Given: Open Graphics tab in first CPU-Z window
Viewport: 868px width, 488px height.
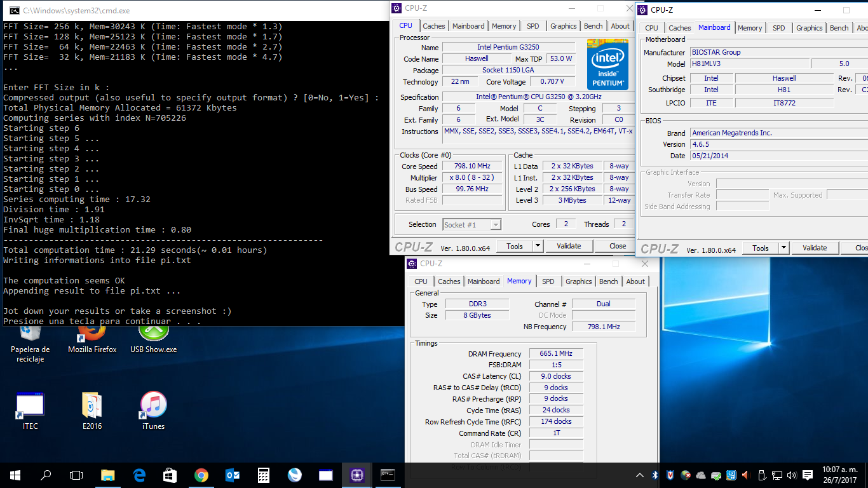Looking at the screenshot, I should [564, 26].
